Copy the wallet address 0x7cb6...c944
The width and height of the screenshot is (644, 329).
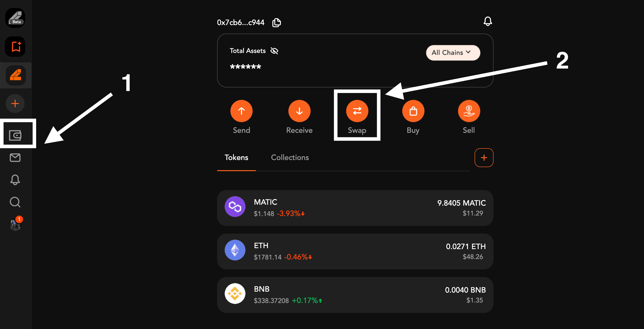point(276,22)
